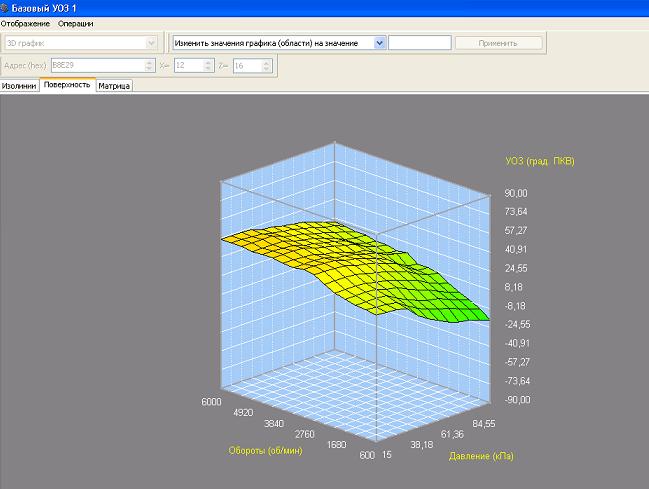
Task: Click the app icon in title bar
Action: pos(6,7)
